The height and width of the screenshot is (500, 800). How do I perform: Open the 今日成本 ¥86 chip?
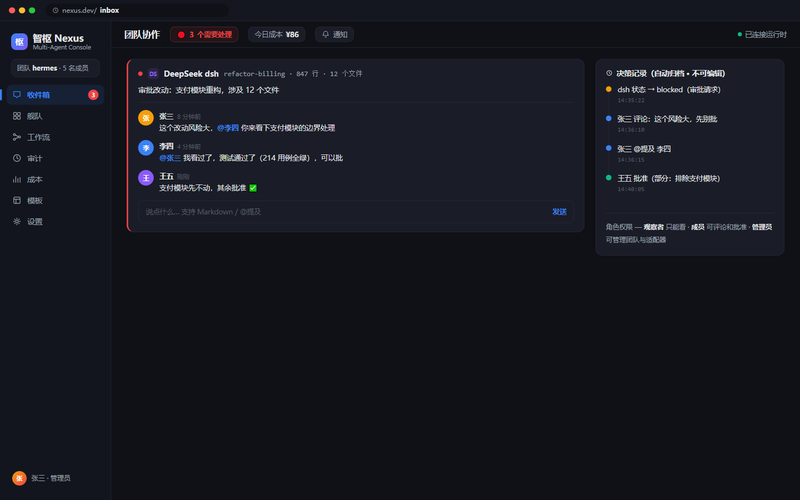[x=277, y=34]
